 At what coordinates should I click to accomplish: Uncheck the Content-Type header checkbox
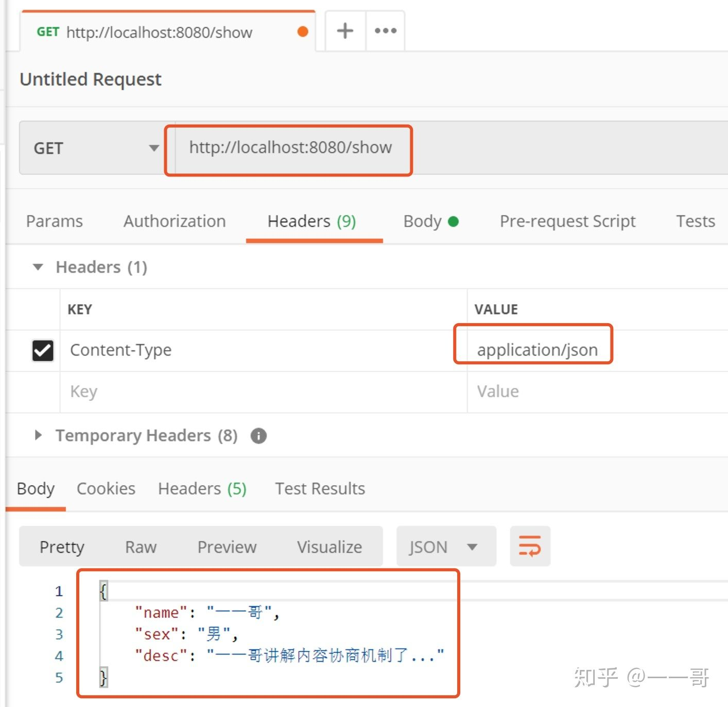click(43, 350)
